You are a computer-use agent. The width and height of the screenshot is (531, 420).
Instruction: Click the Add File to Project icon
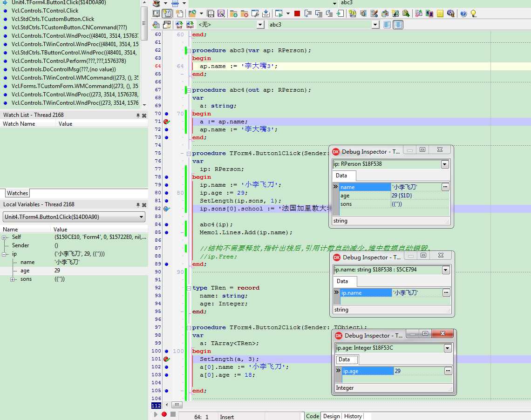[233, 14]
